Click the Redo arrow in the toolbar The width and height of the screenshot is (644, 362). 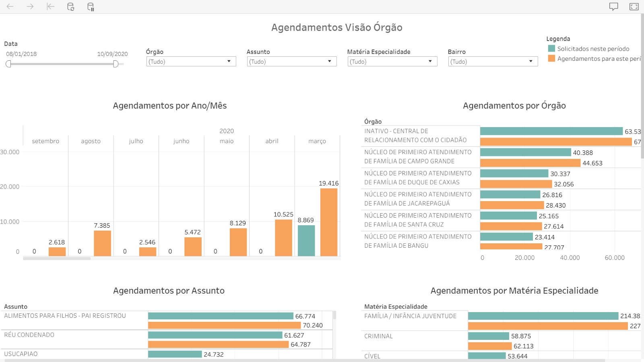click(30, 6)
